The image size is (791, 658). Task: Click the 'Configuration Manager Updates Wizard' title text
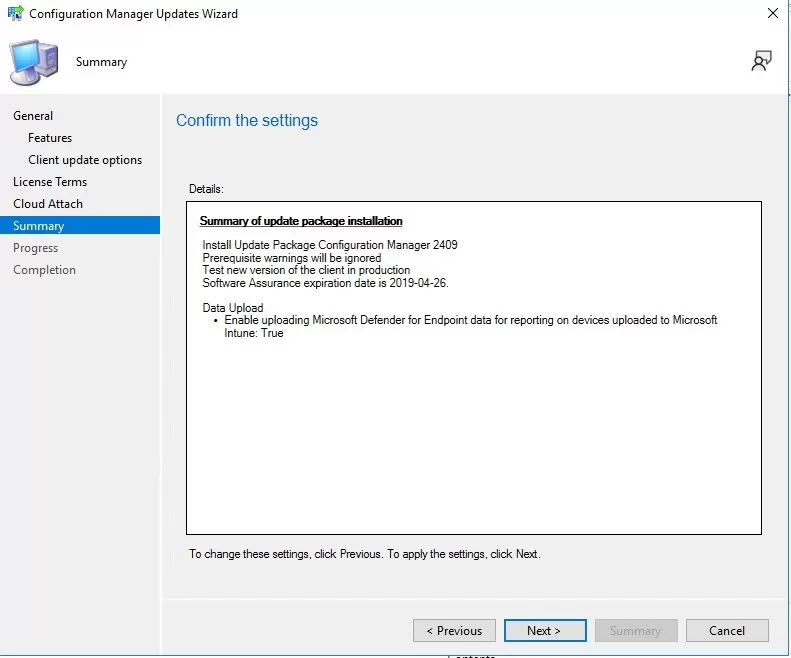pos(133,14)
